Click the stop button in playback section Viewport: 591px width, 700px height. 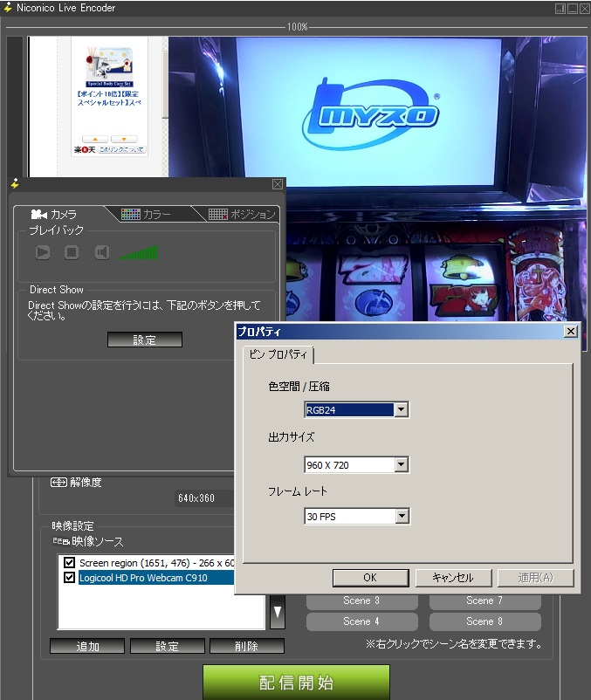point(72,252)
